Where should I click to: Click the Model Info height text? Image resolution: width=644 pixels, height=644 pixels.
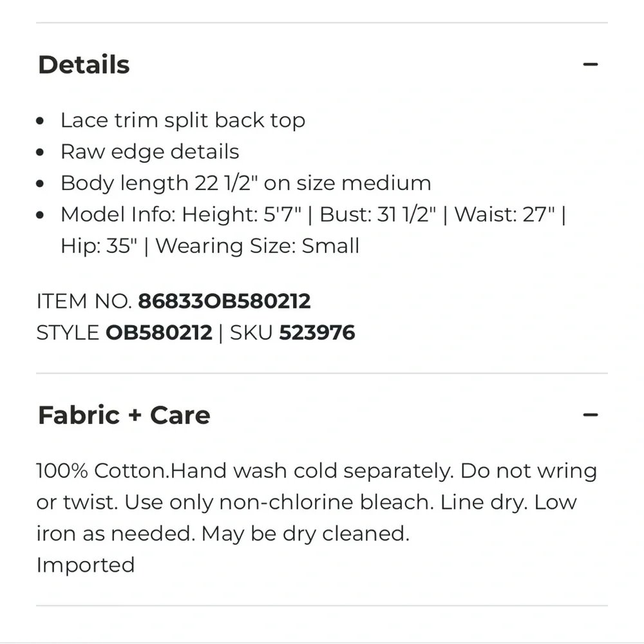242,214
